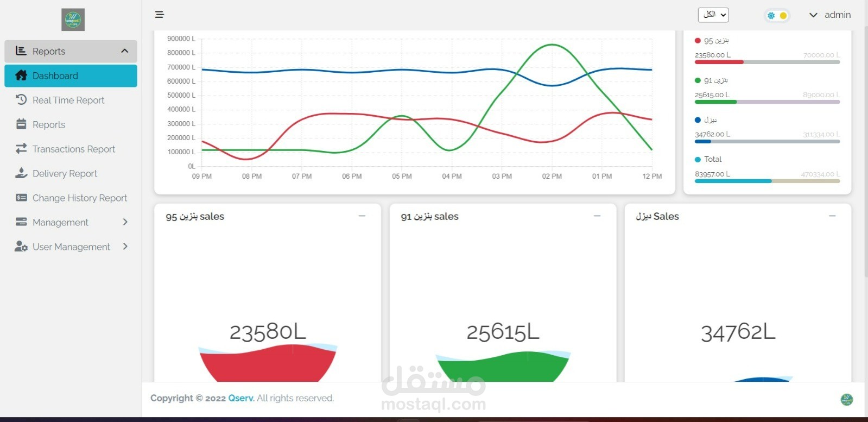
Task: Click the Qserv link in footer
Action: coord(240,398)
